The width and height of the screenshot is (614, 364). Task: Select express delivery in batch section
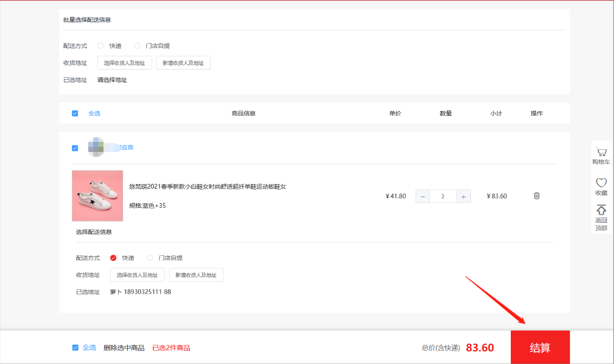click(101, 46)
